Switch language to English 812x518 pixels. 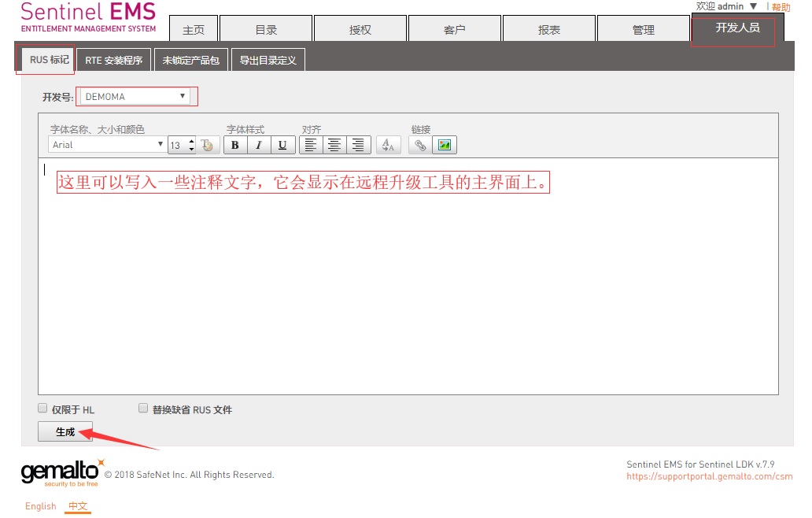pos(40,506)
